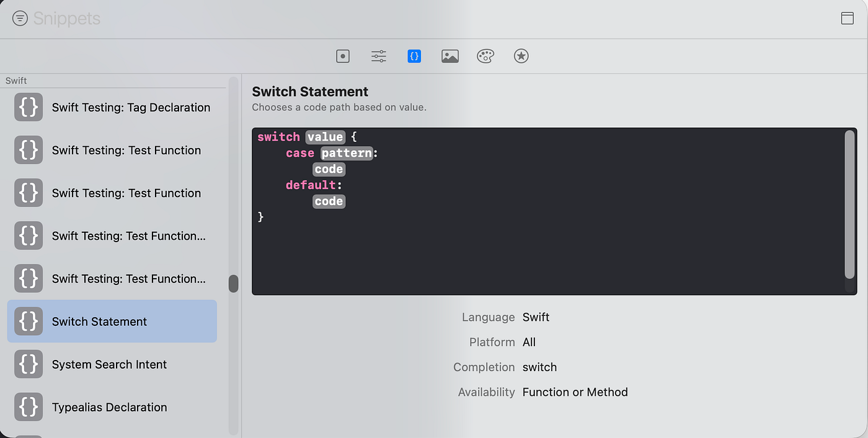
Task: Click the code preview scrollbar
Action: click(x=849, y=204)
